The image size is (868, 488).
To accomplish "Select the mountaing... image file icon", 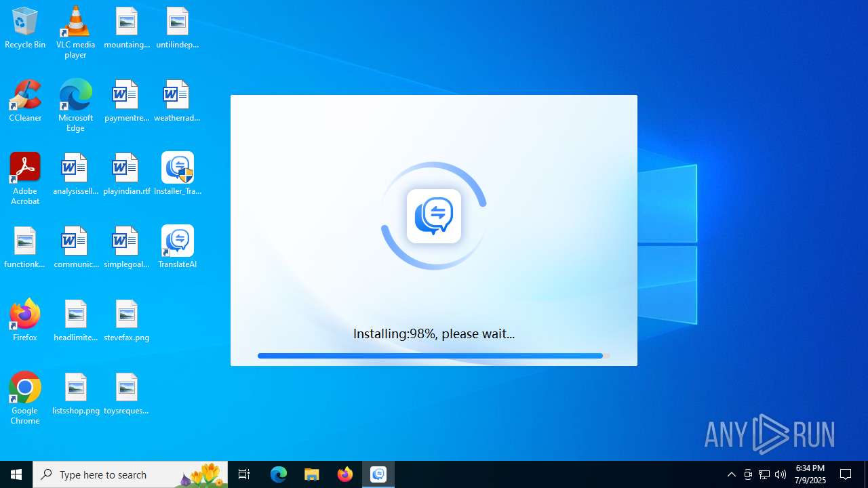I will click(x=127, y=28).
